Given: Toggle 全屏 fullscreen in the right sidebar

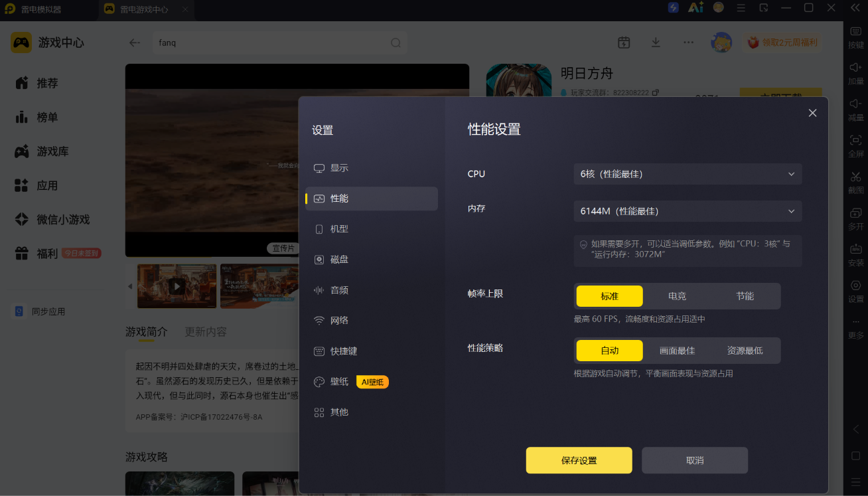Looking at the screenshot, I should [856, 146].
